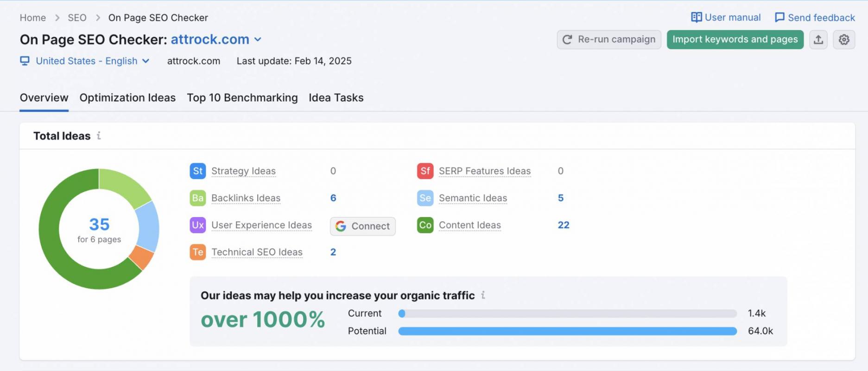The image size is (868, 371).
Task: Click the Te Technical SEO badge
Action: [x=198, y=252]
